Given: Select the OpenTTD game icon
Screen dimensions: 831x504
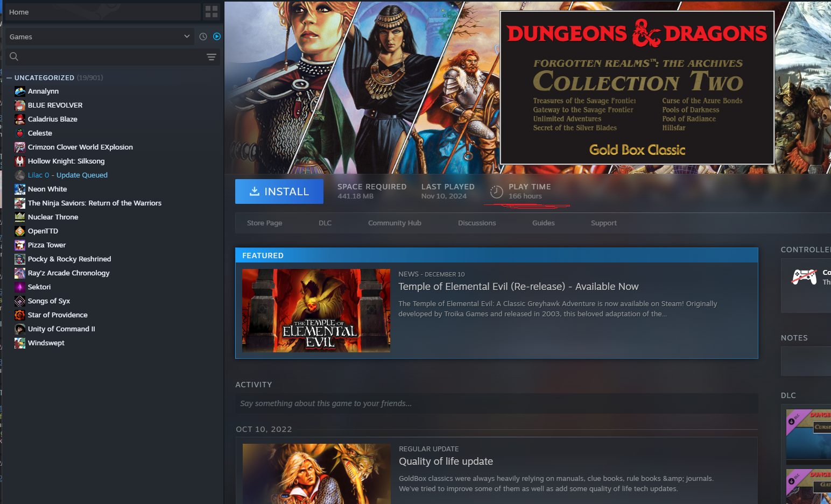Looking at the screenshot, I should pyautogui.click(x=20, y=231).
